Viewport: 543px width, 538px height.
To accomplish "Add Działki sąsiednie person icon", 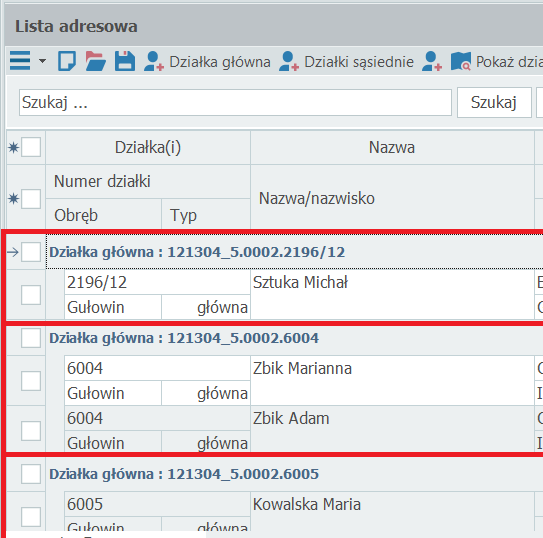I will click(x=288, y=61).
